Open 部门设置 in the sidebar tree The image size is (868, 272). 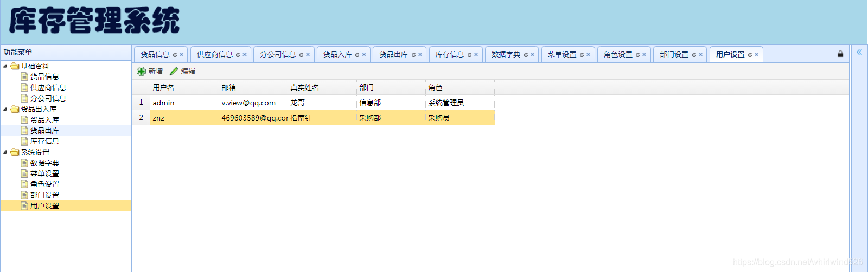coord(44,195)
